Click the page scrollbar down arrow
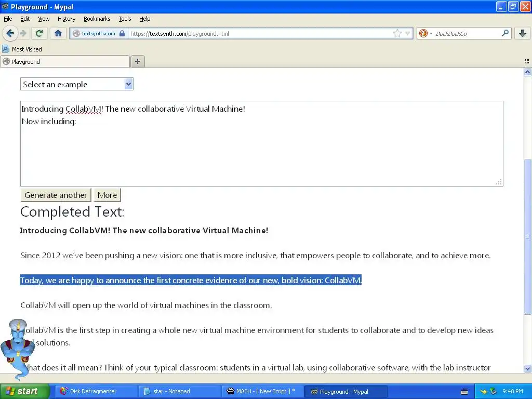 click(x=528, y=368)
